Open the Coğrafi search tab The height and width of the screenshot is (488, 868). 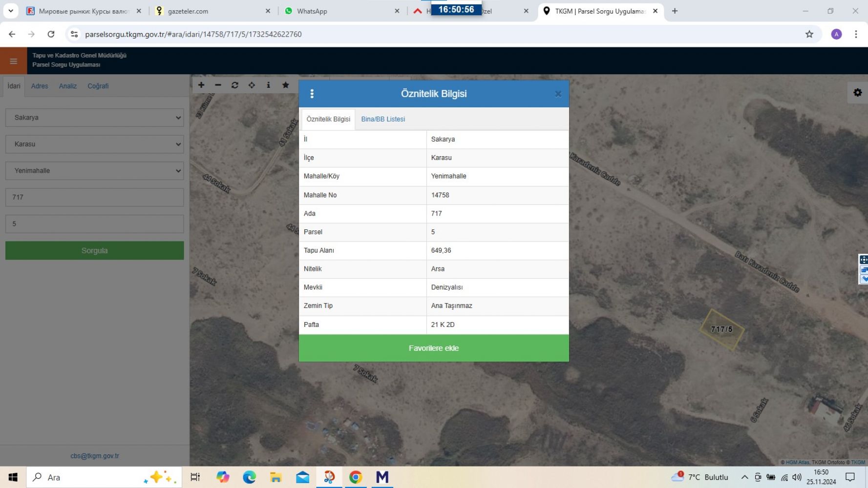pyautogui.click(x=98, y=86)
